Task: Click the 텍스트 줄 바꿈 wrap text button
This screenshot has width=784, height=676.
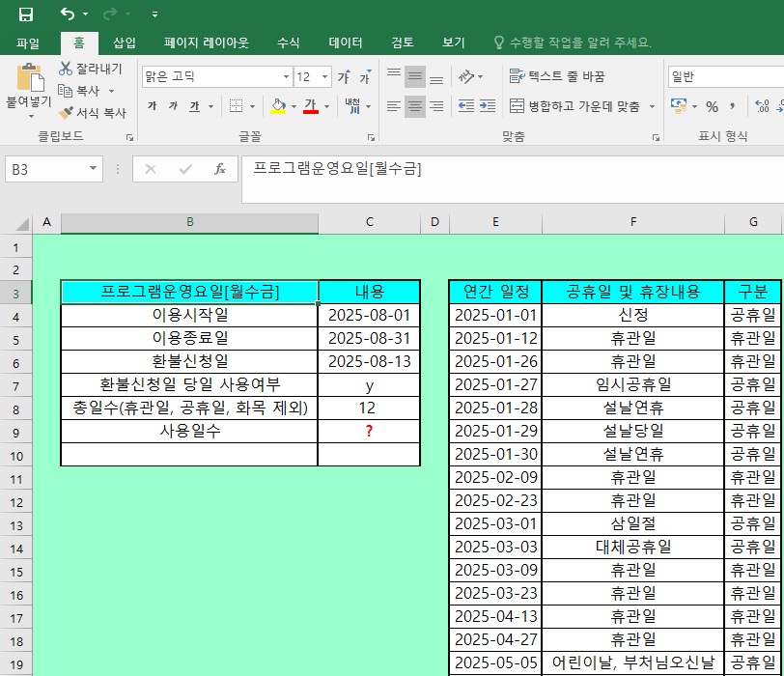Action: point(556,77)
